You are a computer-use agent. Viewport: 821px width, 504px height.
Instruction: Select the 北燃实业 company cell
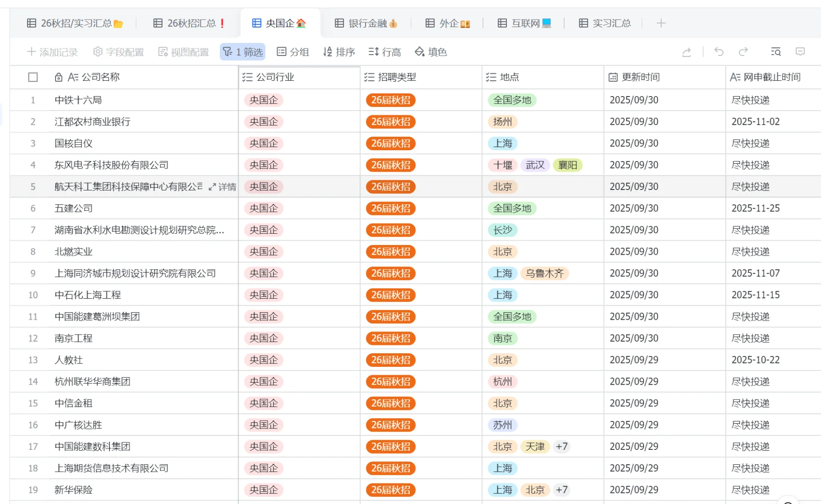pos(145,252)
